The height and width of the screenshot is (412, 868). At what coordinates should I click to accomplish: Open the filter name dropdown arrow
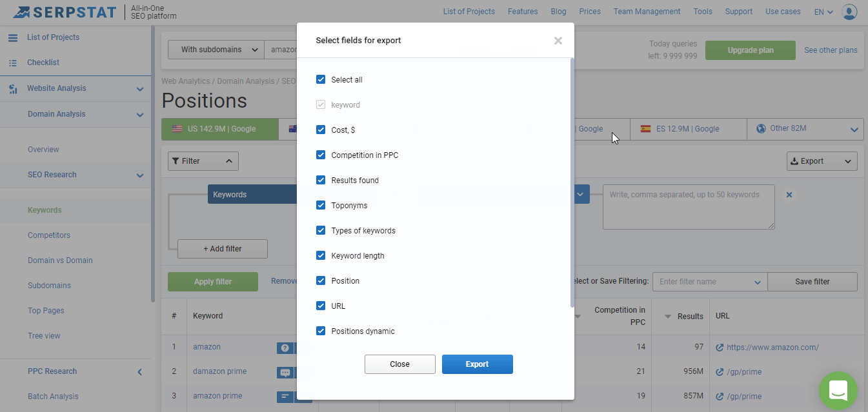[758, 282]
